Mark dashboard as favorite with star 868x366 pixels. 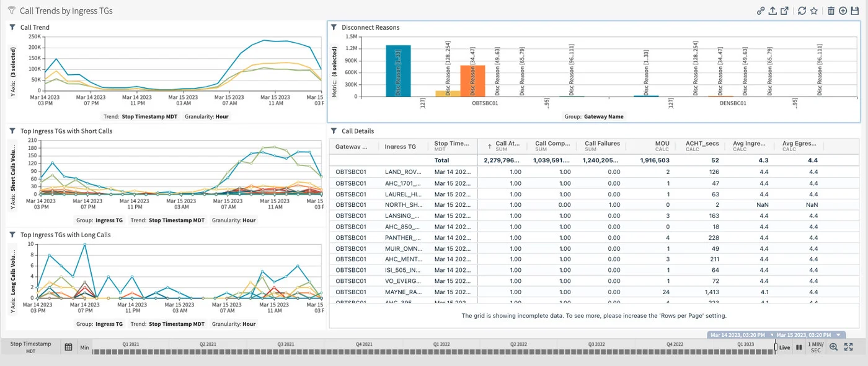click(x=813, y=11)
